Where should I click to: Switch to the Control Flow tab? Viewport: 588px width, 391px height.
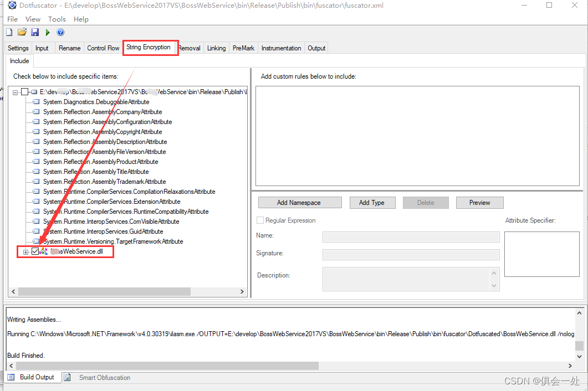[103, 48]
